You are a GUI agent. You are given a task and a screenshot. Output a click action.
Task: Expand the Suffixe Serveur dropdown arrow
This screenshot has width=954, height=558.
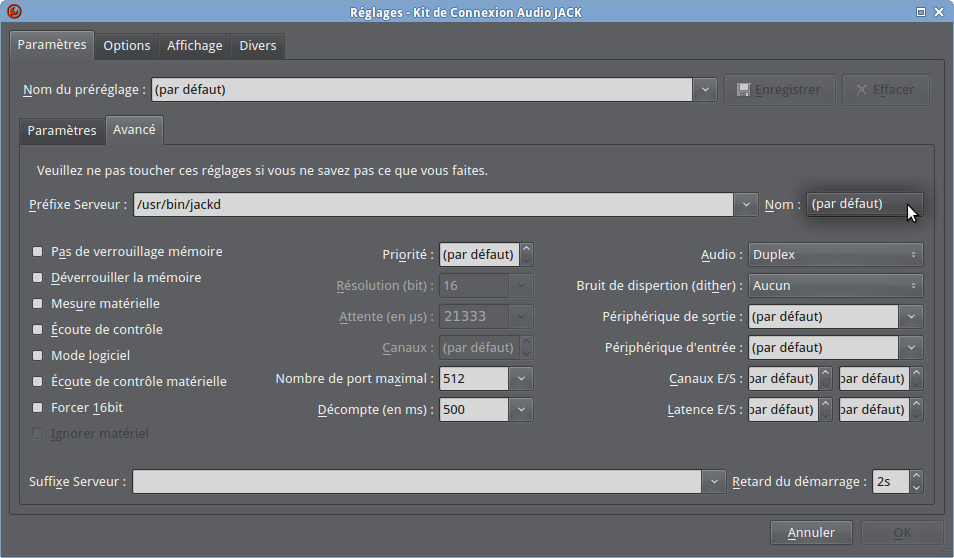click(714, 481)
